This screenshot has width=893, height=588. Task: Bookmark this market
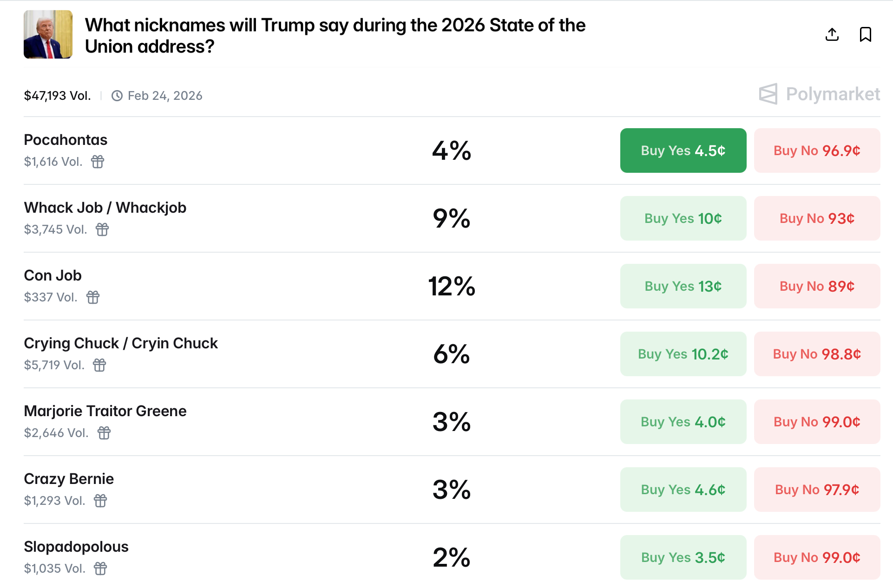(865, 34)
